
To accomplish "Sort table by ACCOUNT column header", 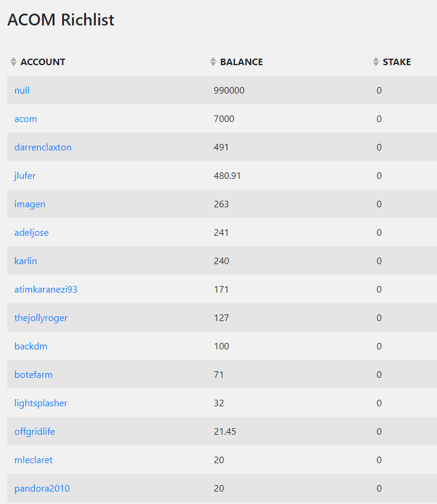I will 43,62.
